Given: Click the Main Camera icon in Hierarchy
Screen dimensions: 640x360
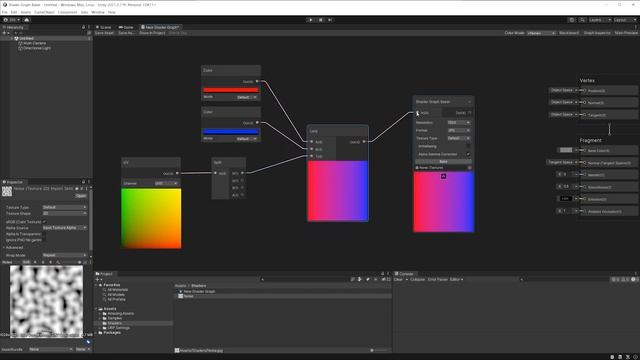Looking at the screenshot, I should [20, 43].
